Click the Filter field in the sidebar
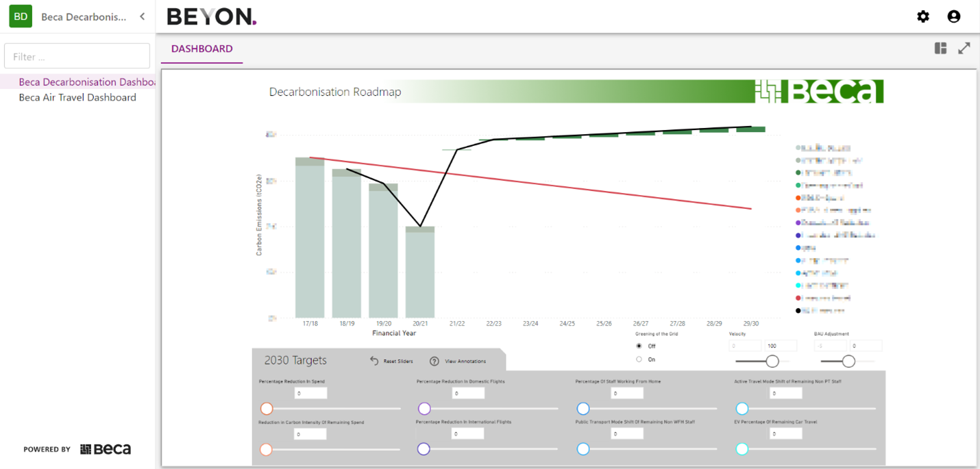The height and width of the screenshot is (469, 980). (x=77, y=55)
